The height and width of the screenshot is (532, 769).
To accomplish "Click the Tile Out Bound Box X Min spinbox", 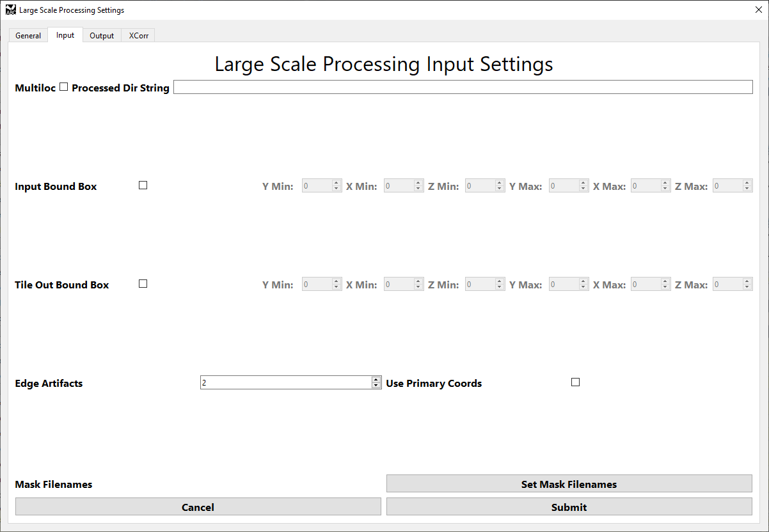I will (x=404, y=285).
